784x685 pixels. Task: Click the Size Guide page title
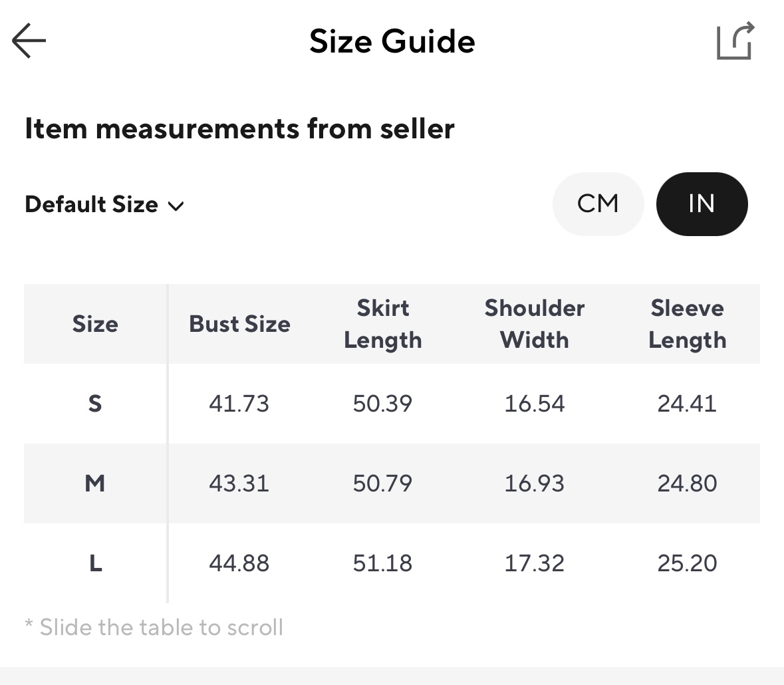392,41
